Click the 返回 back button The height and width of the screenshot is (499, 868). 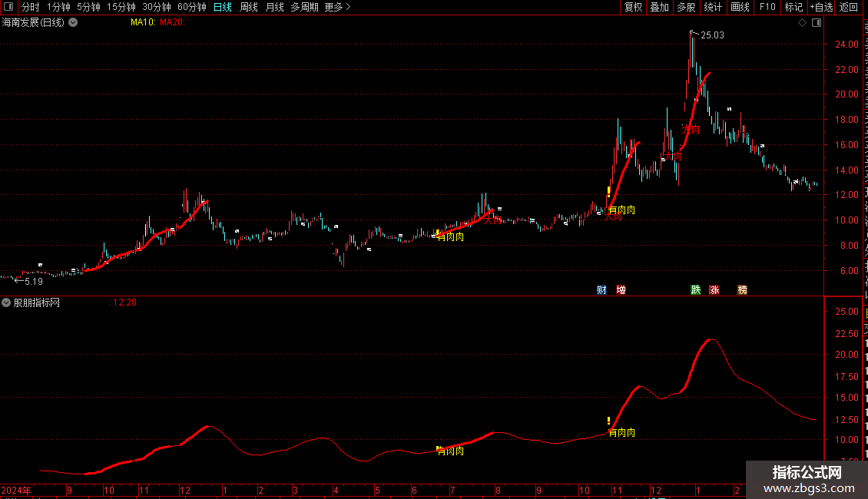[849, 7]
